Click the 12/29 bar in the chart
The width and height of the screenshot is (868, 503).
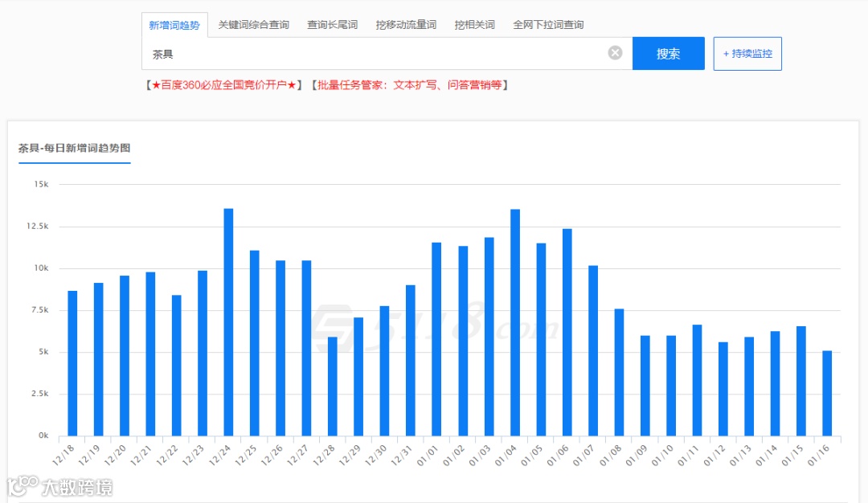click(x=358, y=377)
